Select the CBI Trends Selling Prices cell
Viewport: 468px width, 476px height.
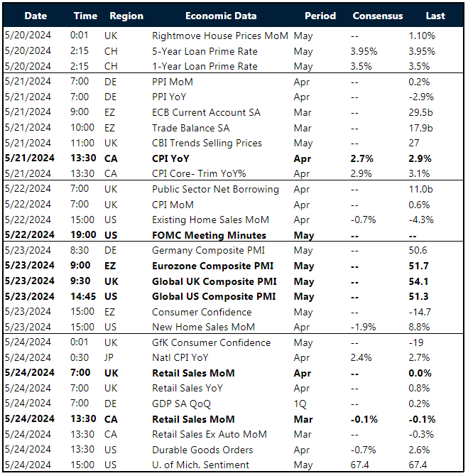[x=207, y=143]
